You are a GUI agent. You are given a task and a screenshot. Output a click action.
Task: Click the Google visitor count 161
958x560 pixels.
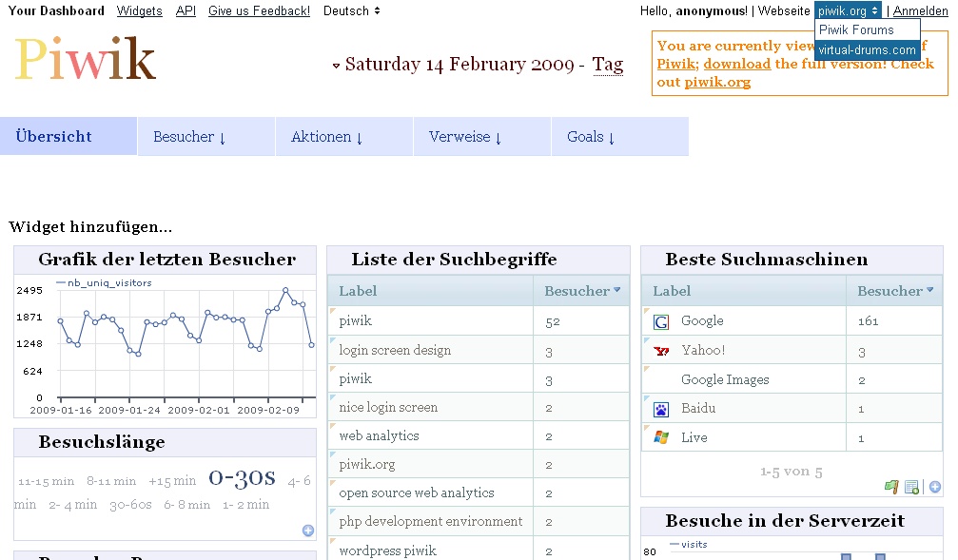(x=894, y=320)
